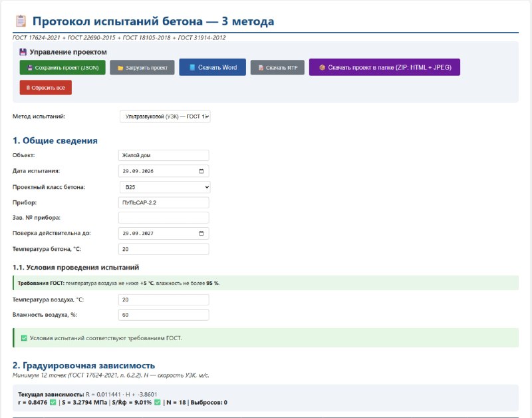Click the Скачать RTF button
The image size is (532, 418).
[x=277, y=68]
